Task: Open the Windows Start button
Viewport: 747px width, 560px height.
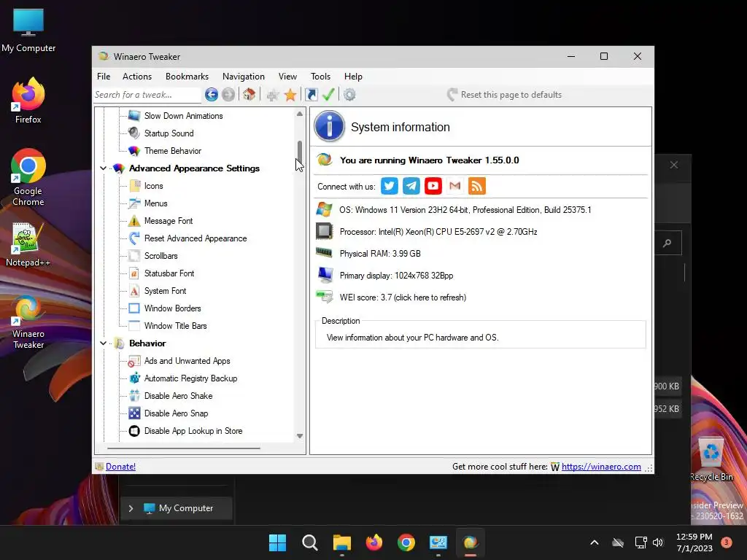Action: pyautogui.click(x=277, y=542)
